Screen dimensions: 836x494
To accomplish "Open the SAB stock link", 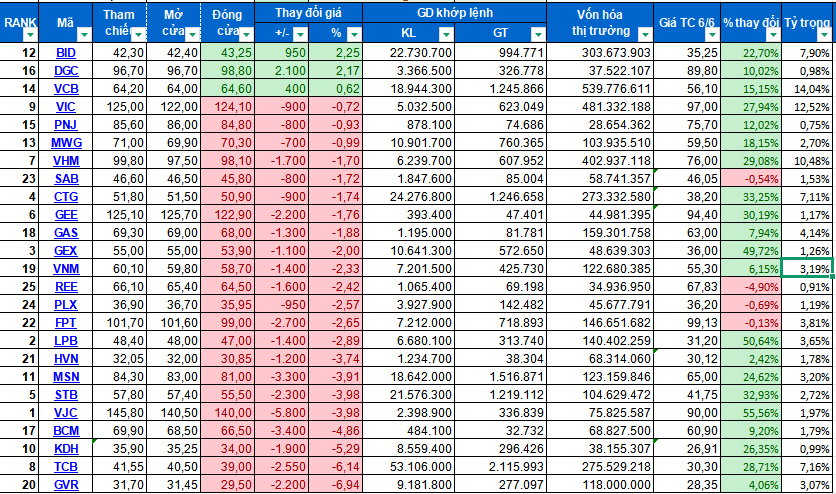I will point(67,179).
